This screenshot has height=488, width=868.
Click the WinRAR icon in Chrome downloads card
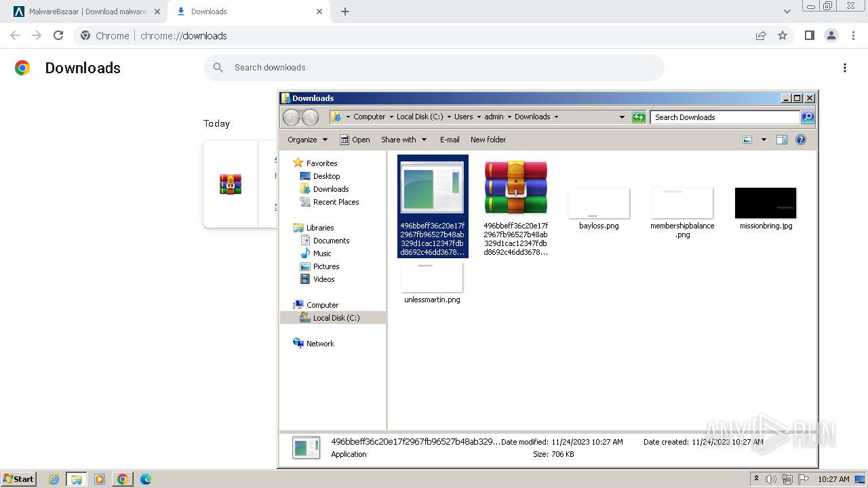(231, 184)
